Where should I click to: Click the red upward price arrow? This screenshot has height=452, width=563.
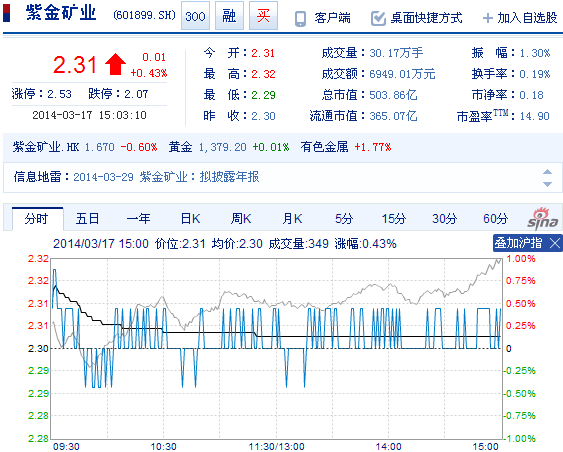[115, 64]
